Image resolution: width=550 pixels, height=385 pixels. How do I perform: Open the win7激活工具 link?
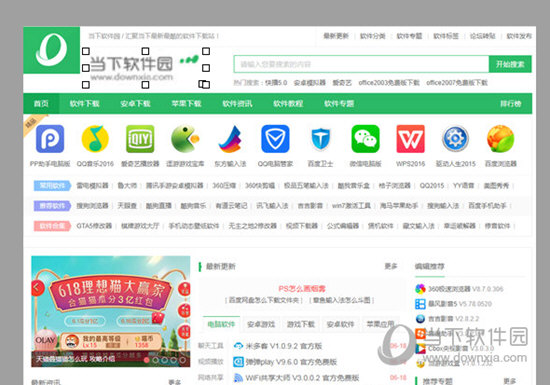click(x=351, y=205)
